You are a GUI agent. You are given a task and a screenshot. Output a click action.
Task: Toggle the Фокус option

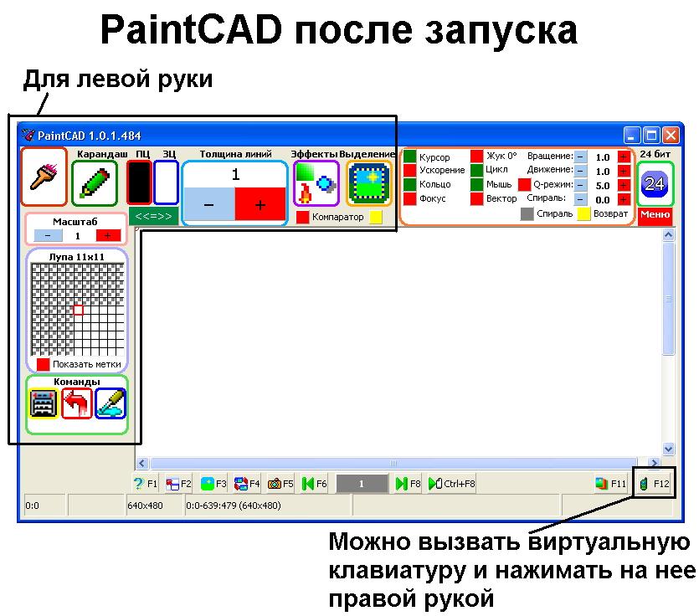[x=409, y=198]
